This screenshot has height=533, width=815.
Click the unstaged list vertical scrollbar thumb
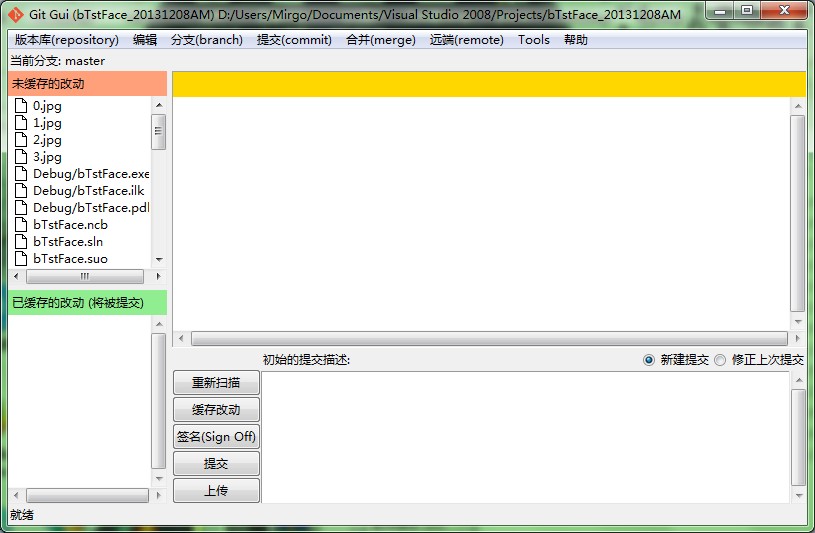[x=159, y=132]
